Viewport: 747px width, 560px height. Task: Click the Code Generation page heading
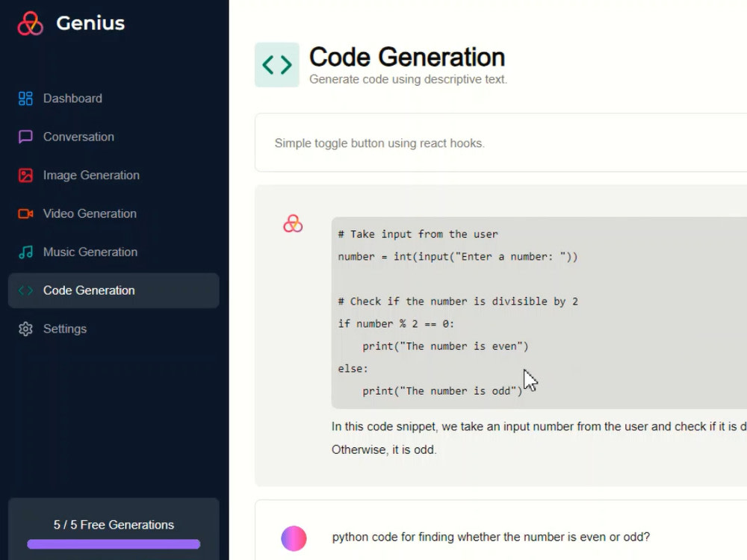tap(407, 57)
